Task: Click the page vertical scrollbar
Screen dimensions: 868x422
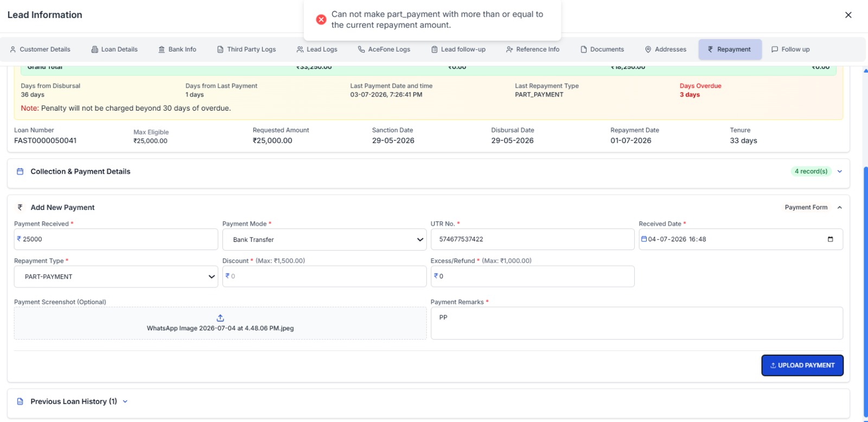Action: (865, 292)
